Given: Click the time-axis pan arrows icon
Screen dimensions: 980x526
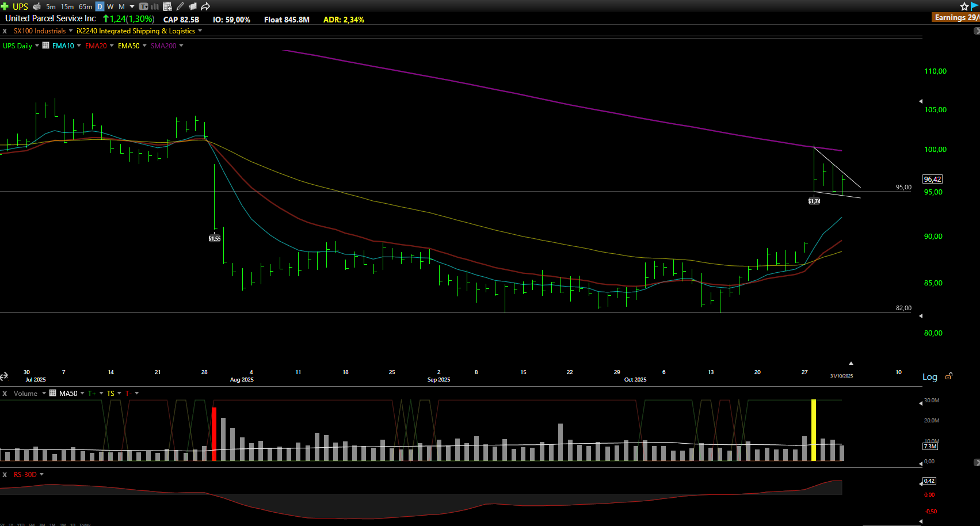Looking at the screenshot, I should click(4, 376).
